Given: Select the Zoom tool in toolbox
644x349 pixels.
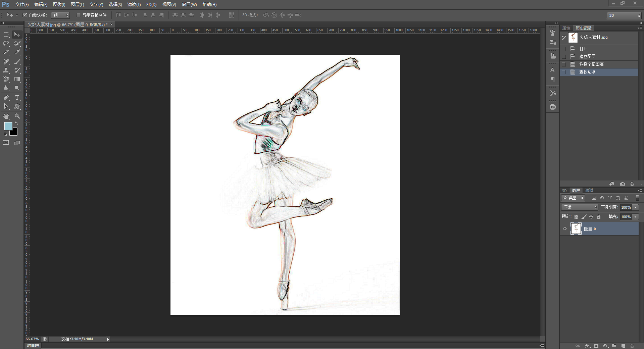Looking at the screenshot, I should (17, 116).
